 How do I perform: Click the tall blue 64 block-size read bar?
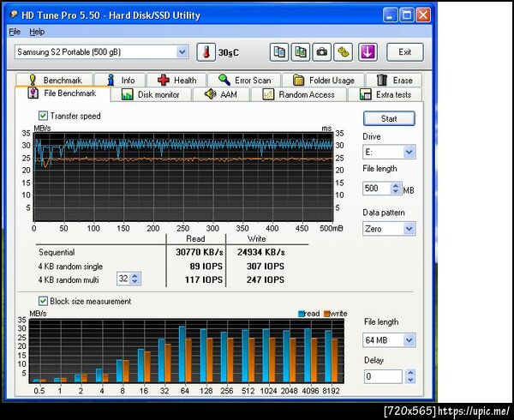182,354
